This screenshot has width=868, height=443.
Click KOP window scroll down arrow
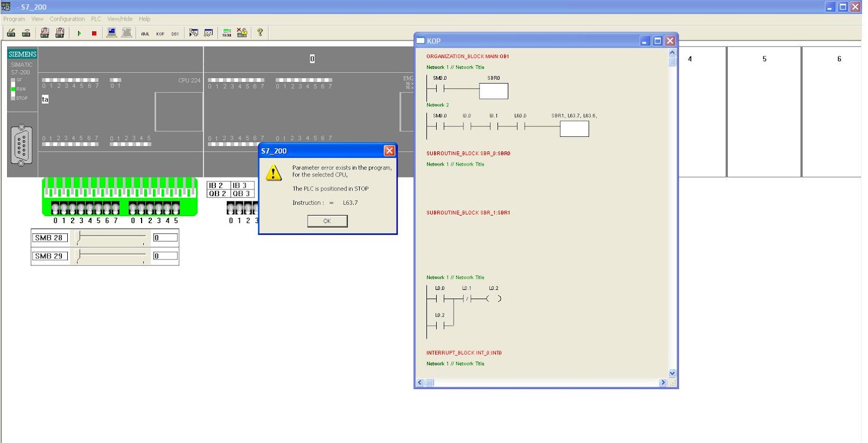coord(672,374)
